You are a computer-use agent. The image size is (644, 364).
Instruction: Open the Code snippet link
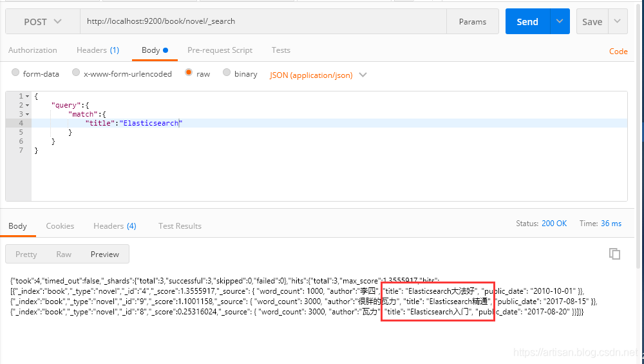click(618, 52)
